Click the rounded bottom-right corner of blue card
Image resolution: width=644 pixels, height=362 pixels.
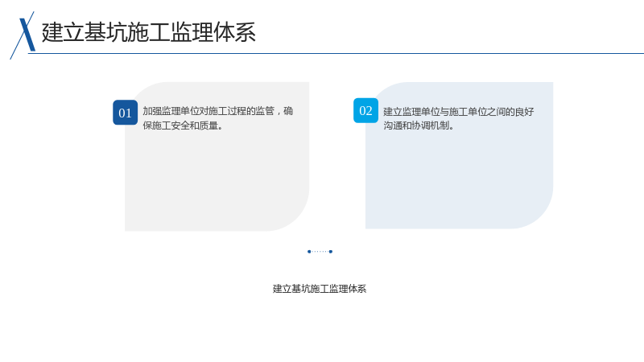[x=538, y=213]
